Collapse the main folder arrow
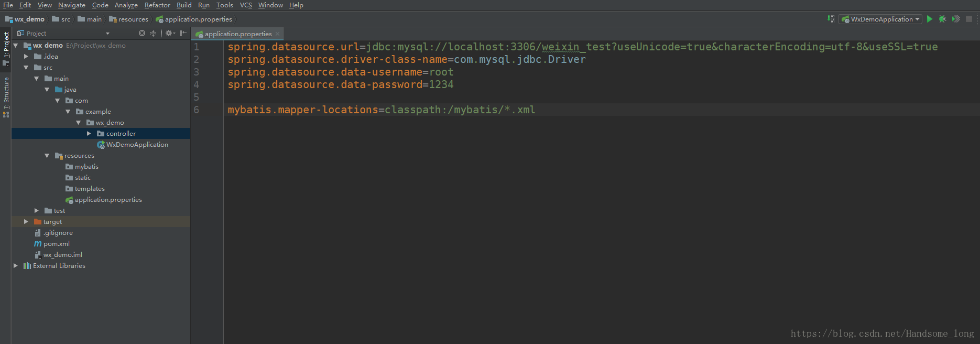 point(37,79)
